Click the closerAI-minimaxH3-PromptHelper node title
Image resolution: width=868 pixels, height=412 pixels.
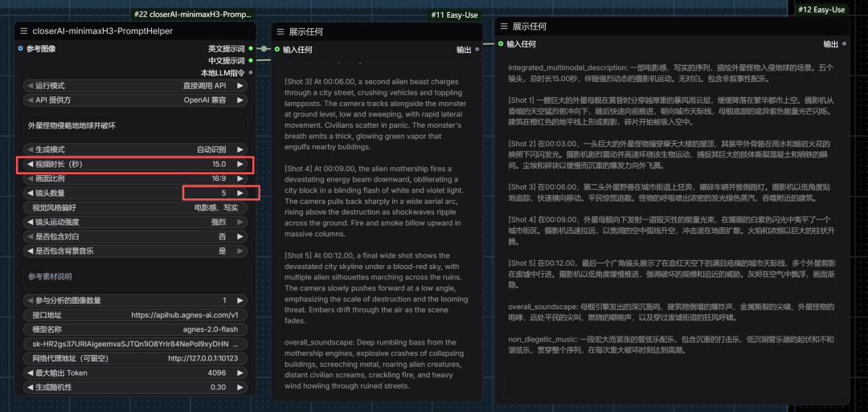click(103, 31)
